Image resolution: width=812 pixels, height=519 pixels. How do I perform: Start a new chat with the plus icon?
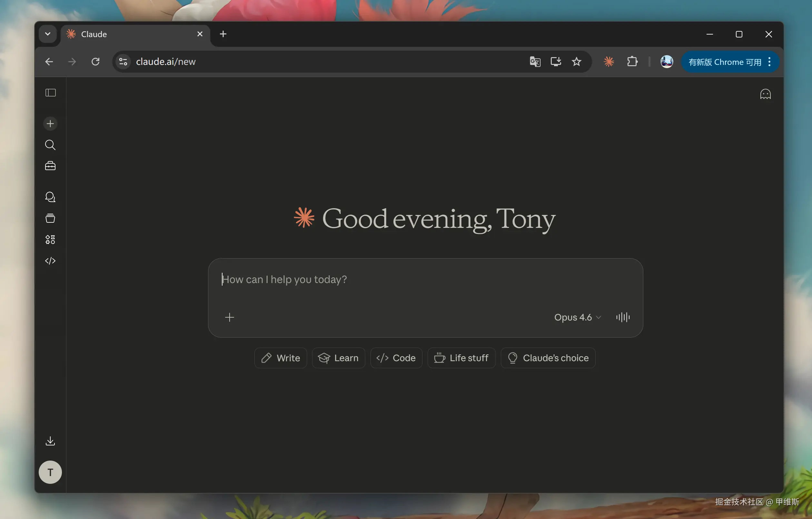pyautogui.click(x=50, y=124)
